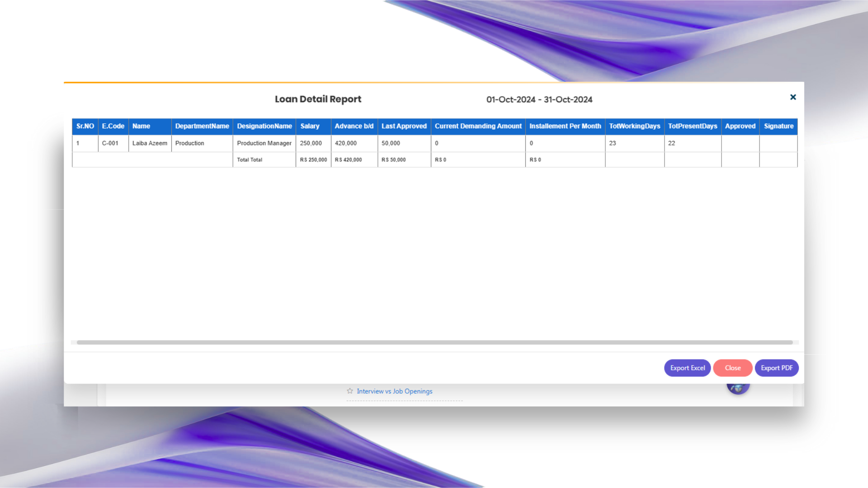This screenshot has height=488, width=868.
Task: Click the globe avatar icon behind dialog
Action: (738, 389)
